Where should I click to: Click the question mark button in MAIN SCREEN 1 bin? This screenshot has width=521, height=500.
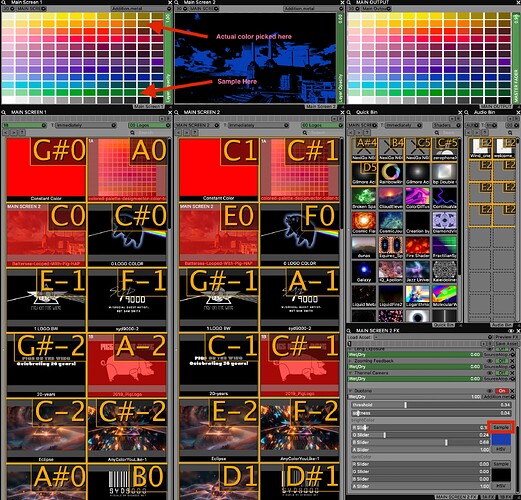pos(22,133)
